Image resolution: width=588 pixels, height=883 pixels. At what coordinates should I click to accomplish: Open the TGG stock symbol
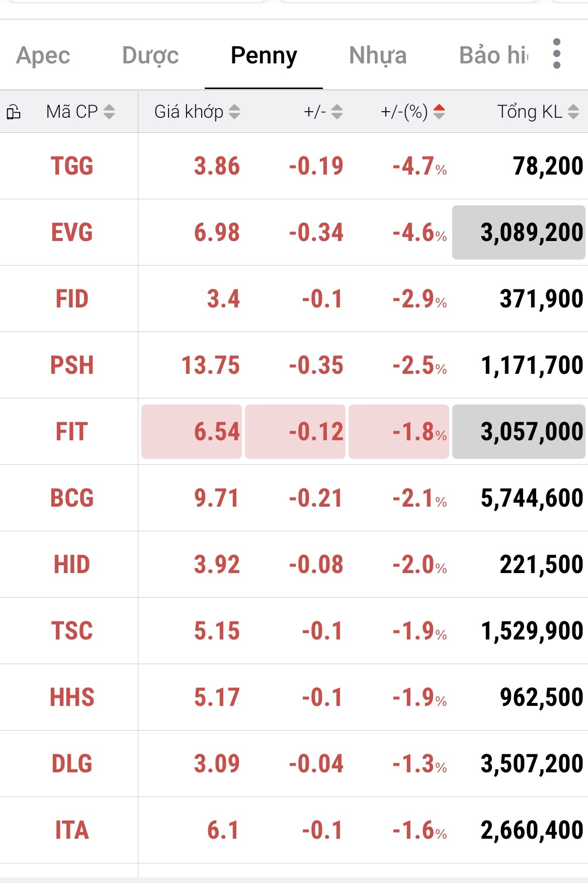pyautogui.click(x=72, y=166)
